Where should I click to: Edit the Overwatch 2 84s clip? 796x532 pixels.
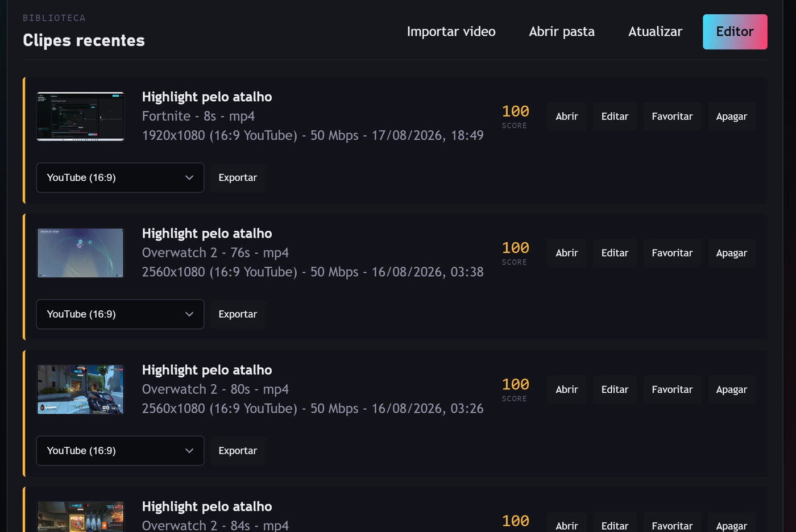pos(615,525)
